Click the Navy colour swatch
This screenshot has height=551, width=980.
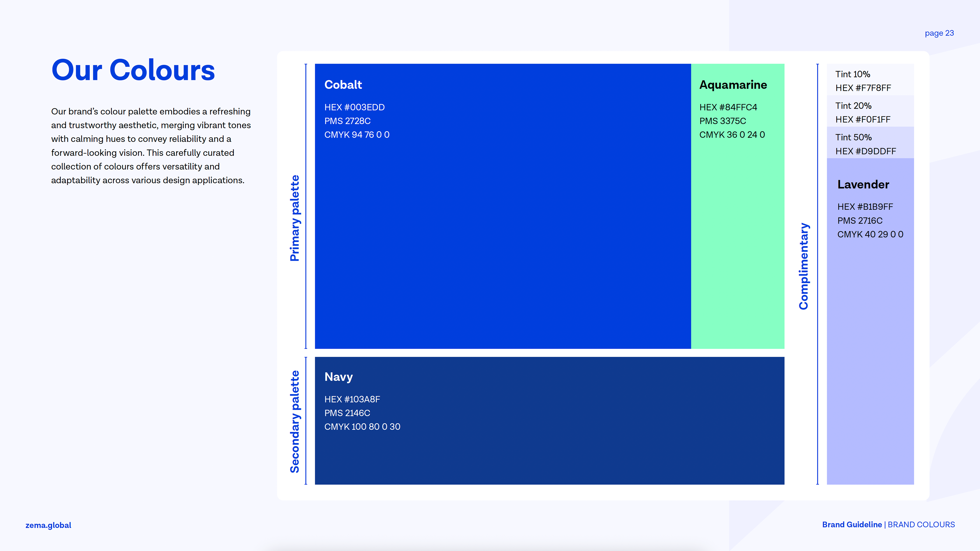tap(550, 421)
